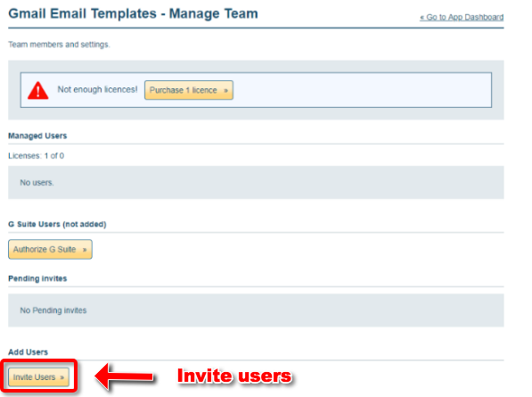
Task: Click the large red arrow annotation
Action: [x=124, y=376]
